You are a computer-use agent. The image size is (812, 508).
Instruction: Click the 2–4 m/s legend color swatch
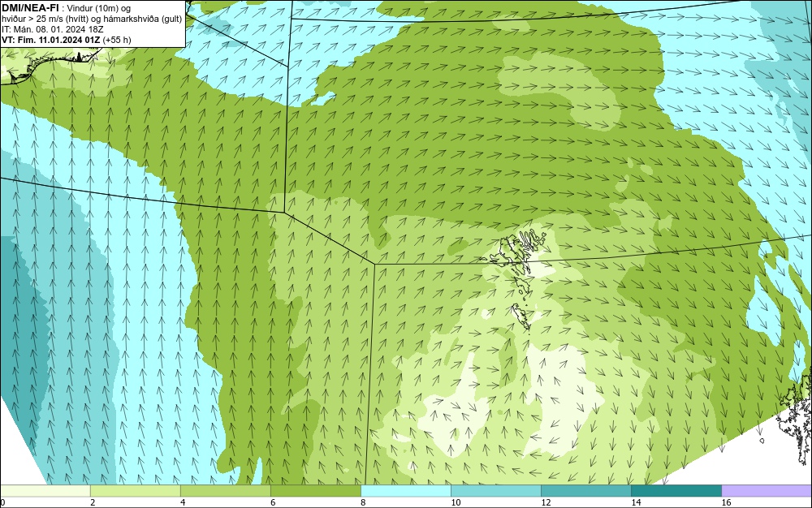coord(135,491)
